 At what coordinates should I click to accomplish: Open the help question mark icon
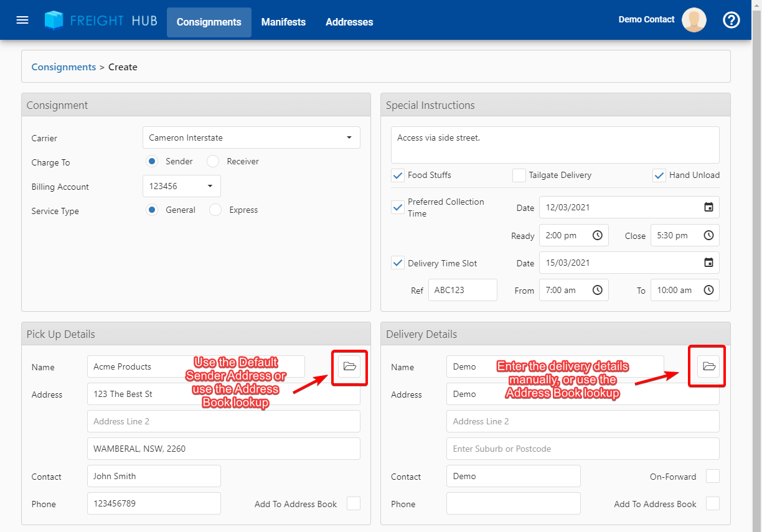click(x=731, y=20)
